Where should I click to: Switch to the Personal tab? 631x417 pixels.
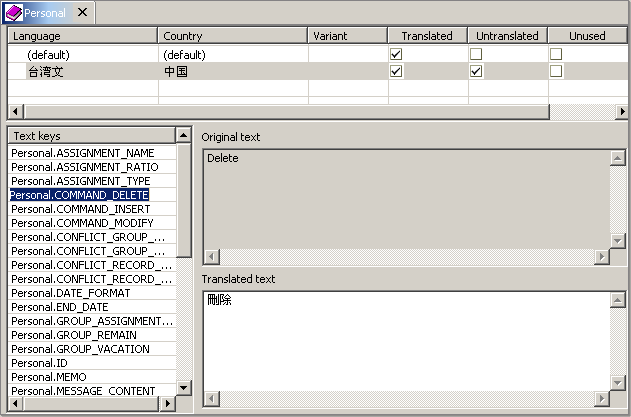tap(46, 13)
